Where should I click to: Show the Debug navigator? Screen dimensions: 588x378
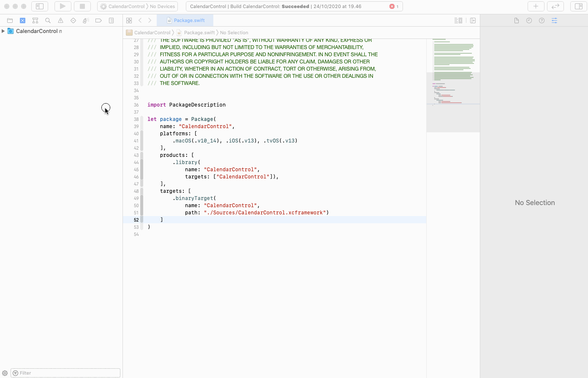coord(86,20)
